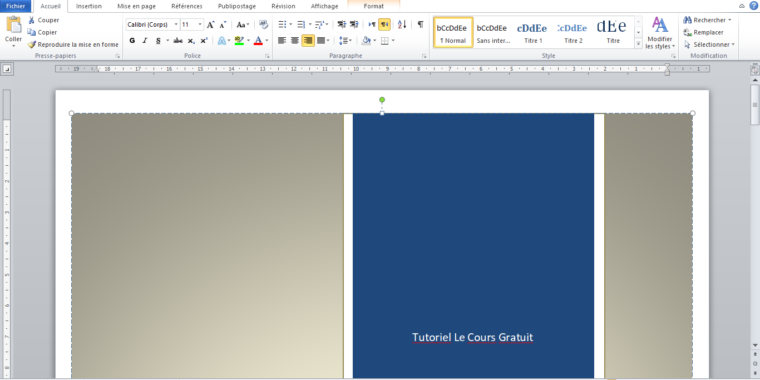Open the Paragraphe dialog launcher
760x380 pixels.
click(x=424, y=56)
